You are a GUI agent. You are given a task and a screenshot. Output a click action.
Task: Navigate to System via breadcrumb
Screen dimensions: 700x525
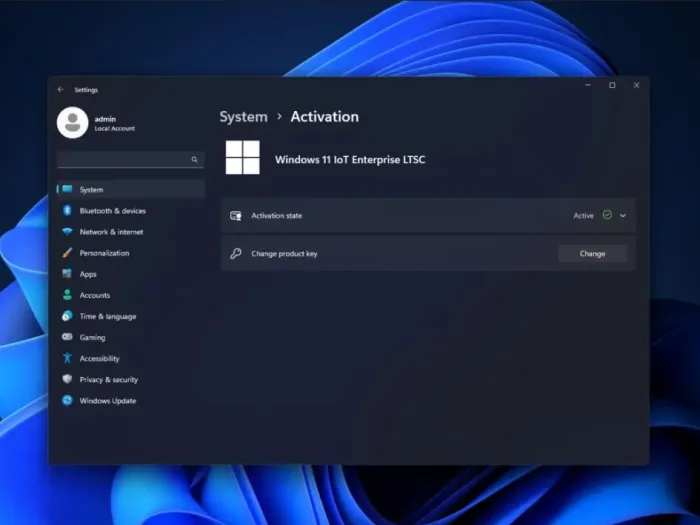click(x=243, y=117)
